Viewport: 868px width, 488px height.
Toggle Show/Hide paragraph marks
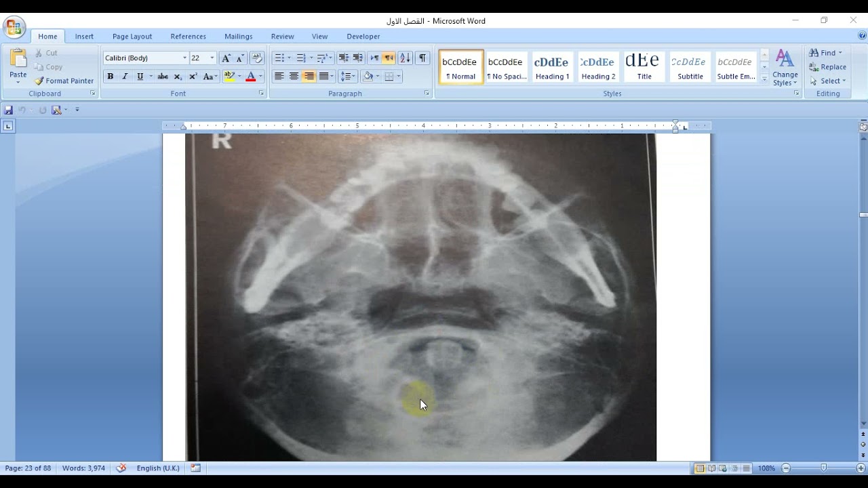[422, 58]
